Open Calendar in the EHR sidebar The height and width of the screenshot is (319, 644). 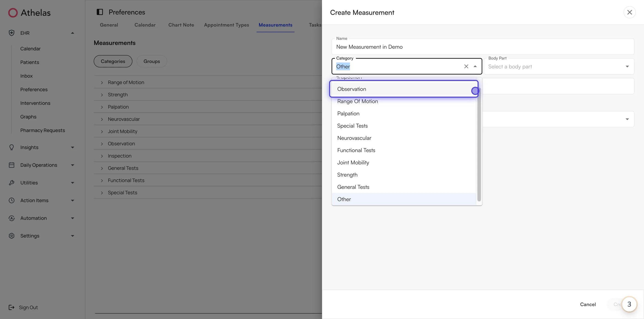coord(30,48)
